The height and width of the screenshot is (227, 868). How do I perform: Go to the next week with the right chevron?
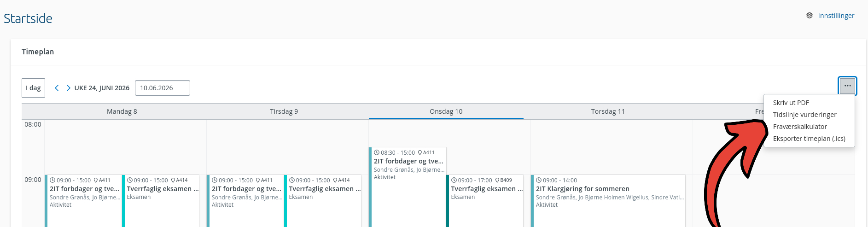pyautogui.click(x=68, y=88)
